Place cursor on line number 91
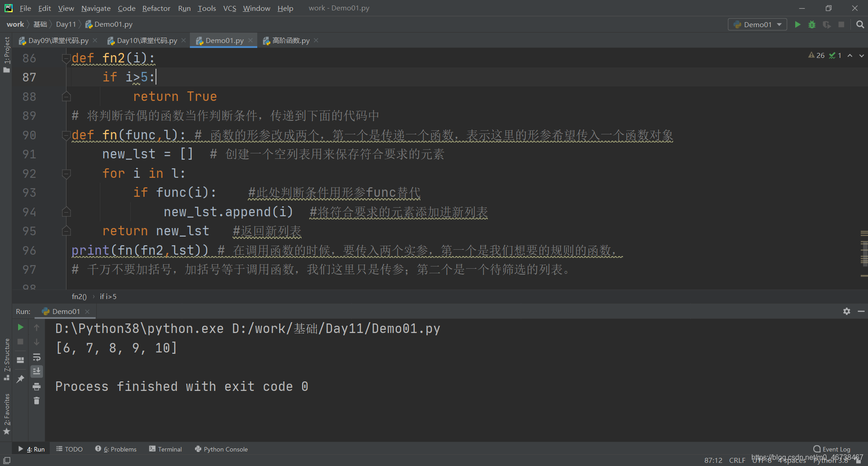This screenshot has width=868, height=466. click(x=29, y=154)
